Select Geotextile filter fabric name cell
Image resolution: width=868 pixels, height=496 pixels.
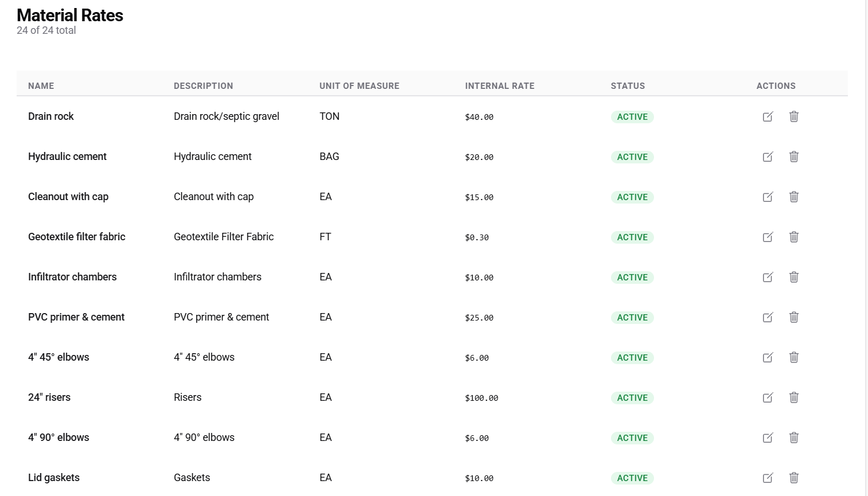pyautogui.click(x=76, y=237)
